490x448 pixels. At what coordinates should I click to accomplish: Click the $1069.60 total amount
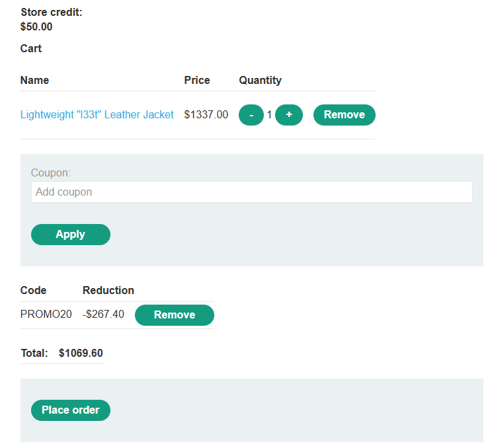[81, 354]
